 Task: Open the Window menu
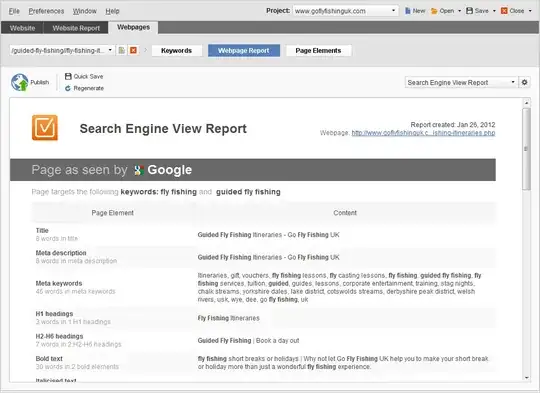click(x=84, y=11)
